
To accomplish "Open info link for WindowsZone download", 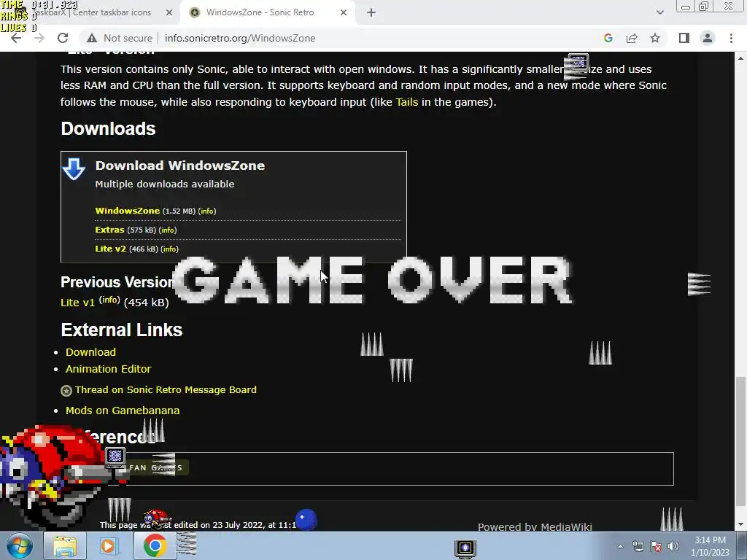I will point(207,211).
